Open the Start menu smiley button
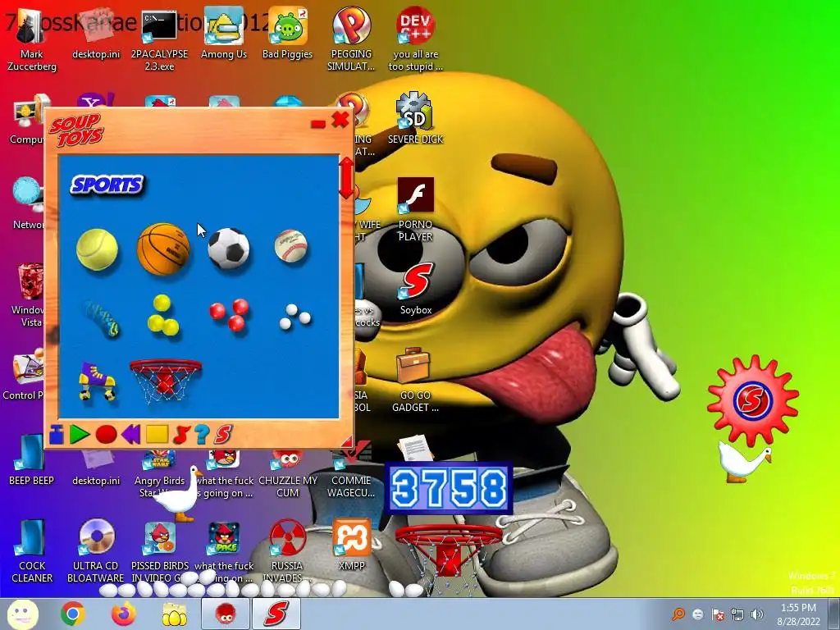Screen dimensions: 840x630 [x=22, y=614]
